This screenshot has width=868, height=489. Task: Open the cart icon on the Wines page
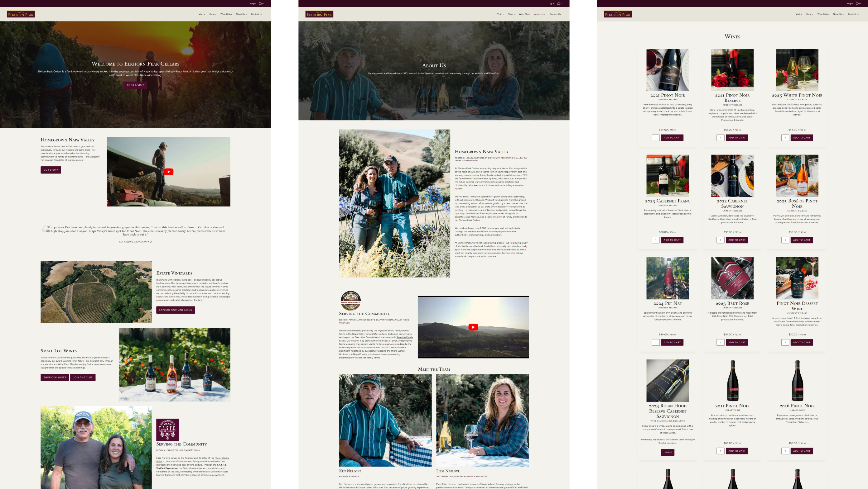[858, 3]
